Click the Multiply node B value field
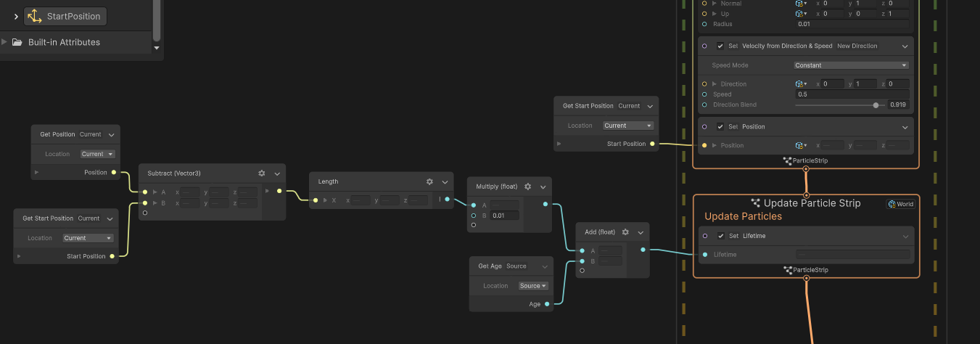This screenshot has height=344, width=980. [503, 216]
